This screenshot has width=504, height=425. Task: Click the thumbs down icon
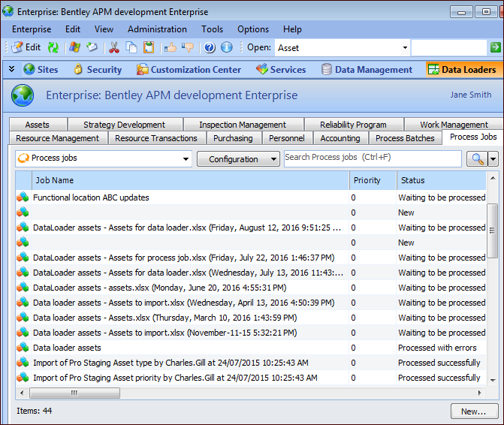coord(187,47)
